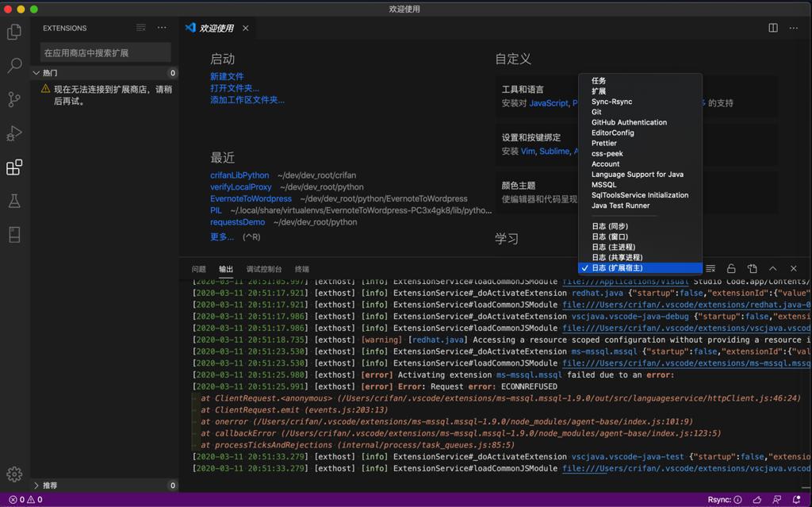Select Language Support for Java channel
812x507 pixels.
(x=640, y=175)
